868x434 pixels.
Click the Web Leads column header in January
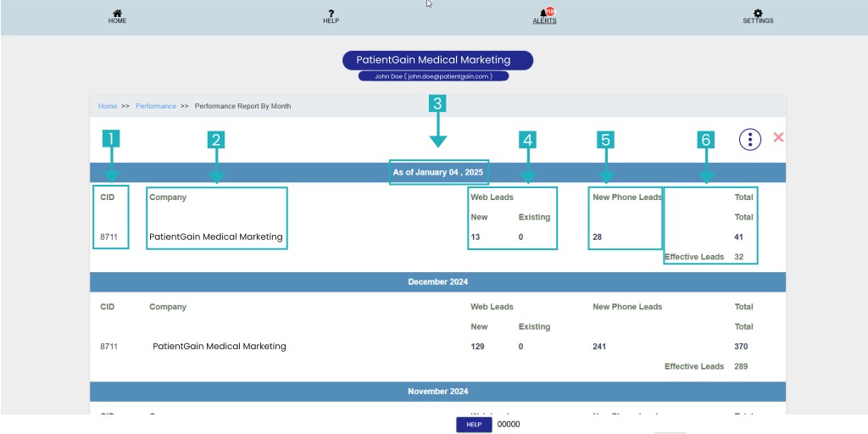492,198
